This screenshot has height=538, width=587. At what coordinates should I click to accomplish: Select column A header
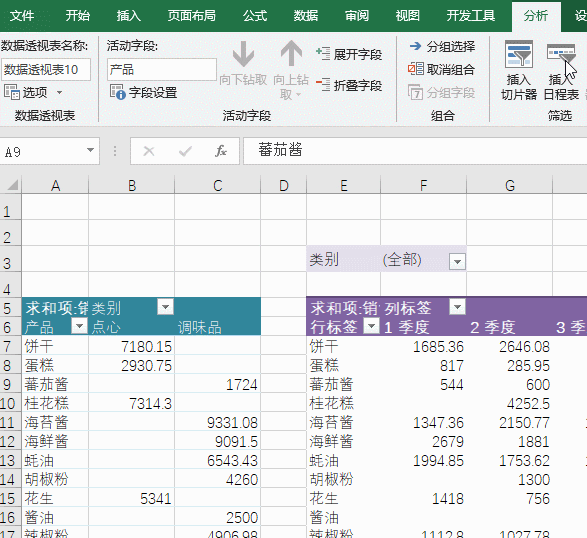point(55,185)
